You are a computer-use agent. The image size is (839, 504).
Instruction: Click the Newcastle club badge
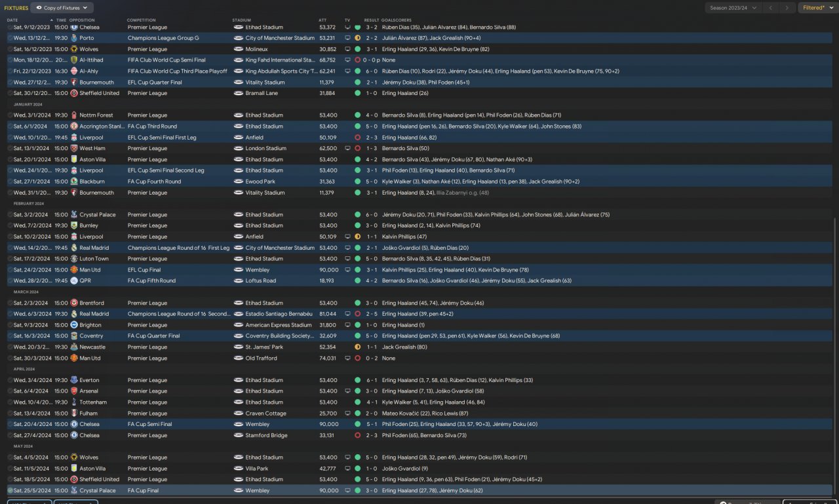click(x=74, y=347)
